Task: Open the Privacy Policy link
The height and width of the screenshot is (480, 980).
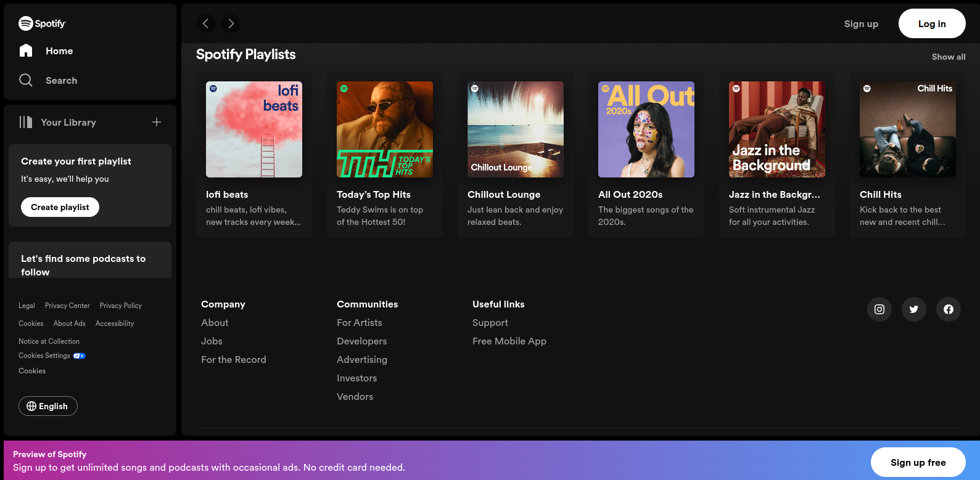Action: 121,306
